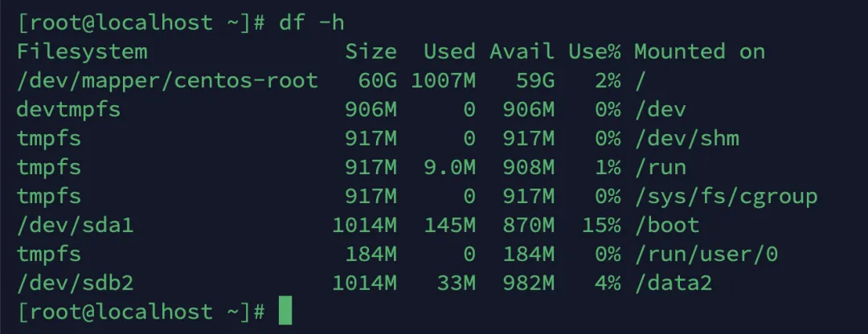Click the '/dev/sda1' filesystem entry

point(76,225)
